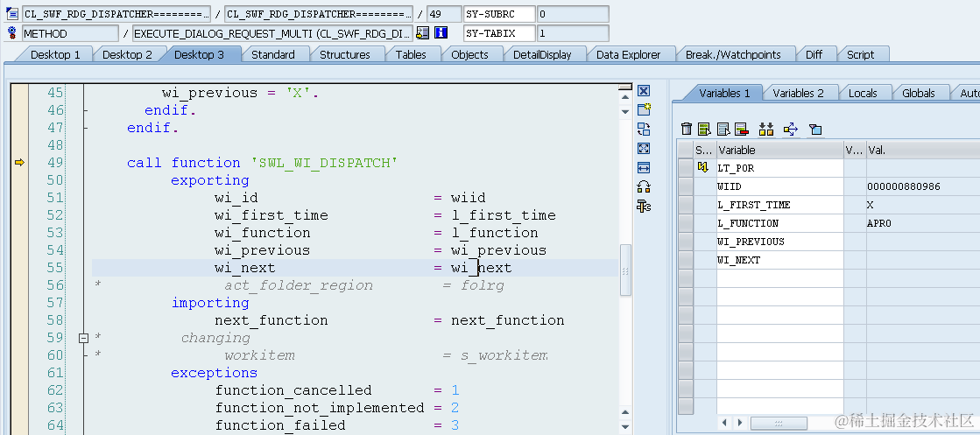The height and width of the screenshot is (435, 980).
Task: Click the yellow arrow at line 49
Action: [19, 163]
